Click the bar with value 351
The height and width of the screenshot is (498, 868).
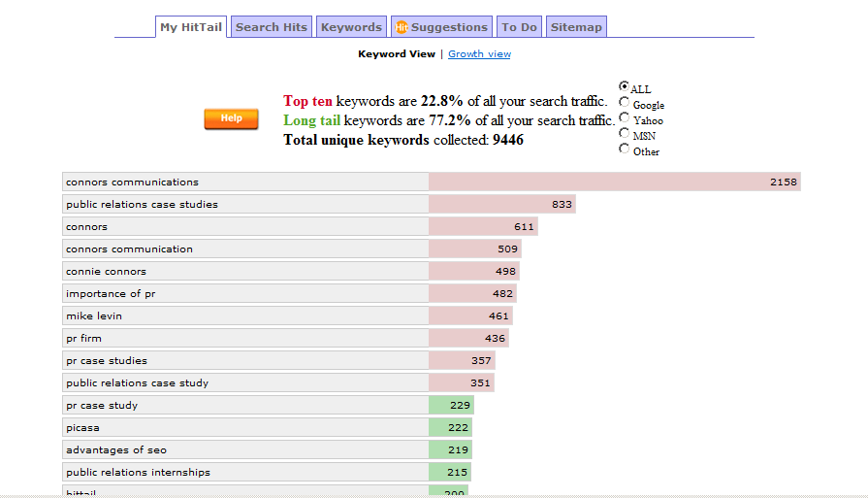pos(461,382)
